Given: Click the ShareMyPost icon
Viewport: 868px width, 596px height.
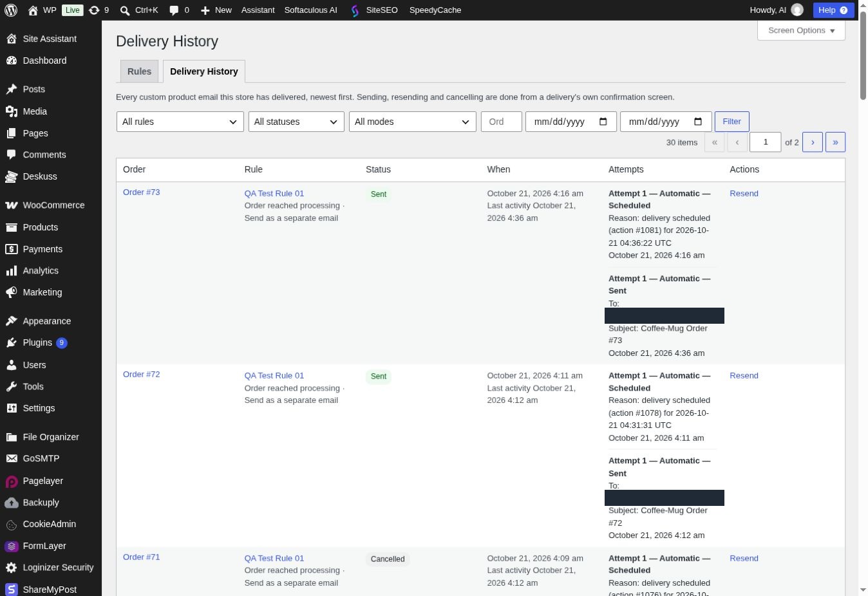Looking at the screenshot, I should click(x=12, y=590).
